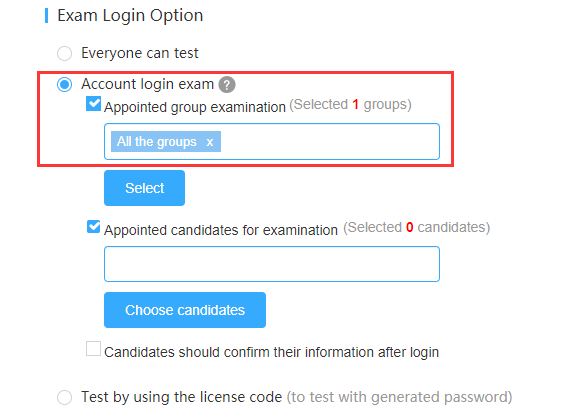Uncheck Appointed group examination checkbox
Viewport: 567px width, 414px height.
93,104
